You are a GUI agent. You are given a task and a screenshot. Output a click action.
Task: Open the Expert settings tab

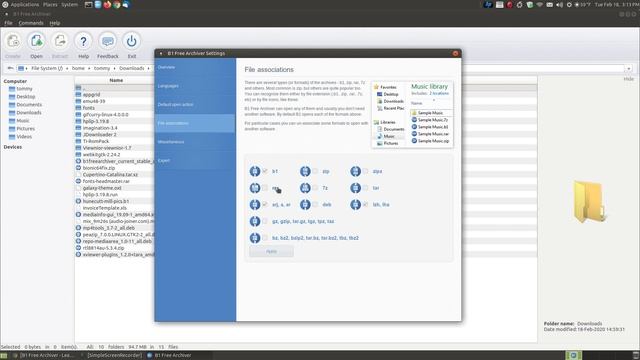click(195, 161)
